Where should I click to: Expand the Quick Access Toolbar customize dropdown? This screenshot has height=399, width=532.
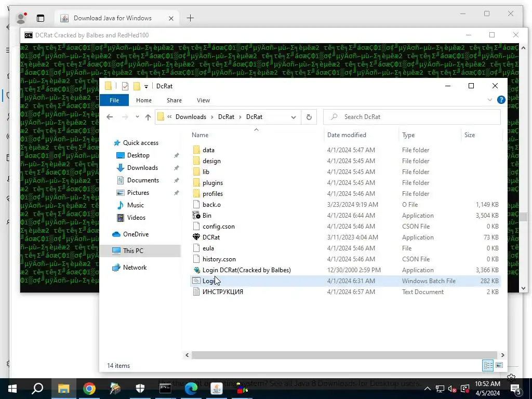tap(146, 87)
